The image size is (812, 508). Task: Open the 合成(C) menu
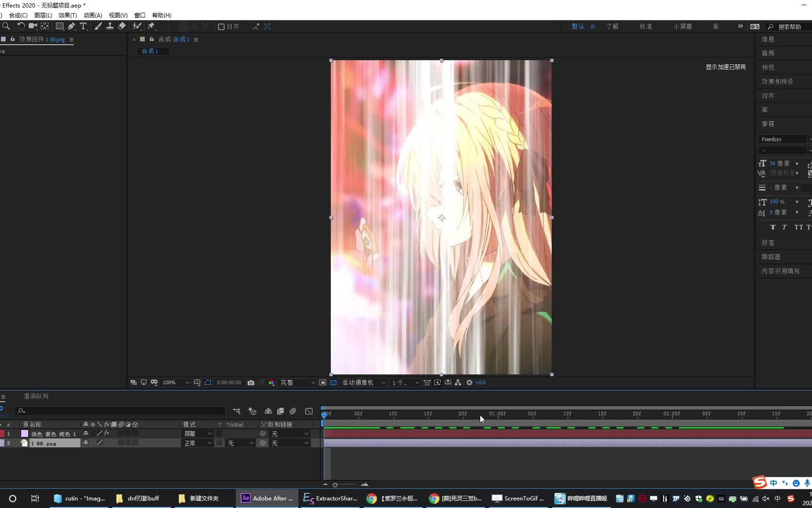coord(18,15)
